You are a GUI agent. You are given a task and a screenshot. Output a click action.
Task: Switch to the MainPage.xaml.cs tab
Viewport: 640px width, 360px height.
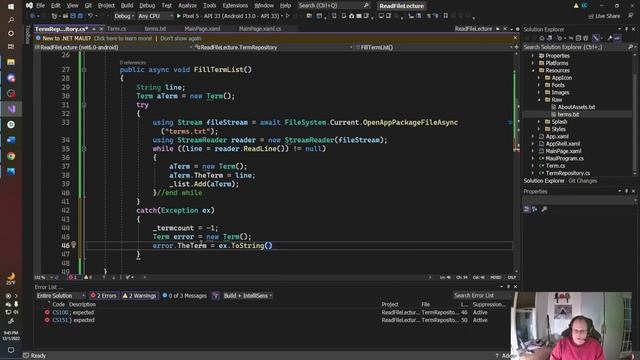coord(260,29)
